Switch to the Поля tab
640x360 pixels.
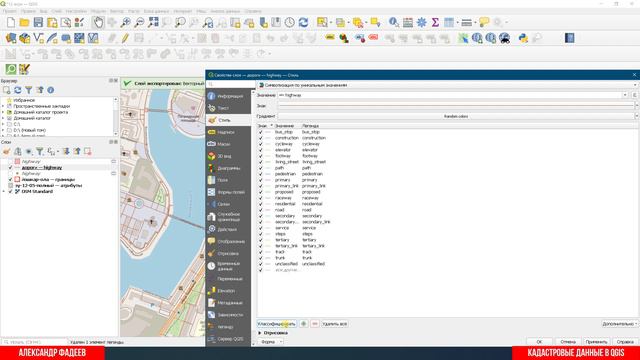pyautogui.click(x=229, y=180)
